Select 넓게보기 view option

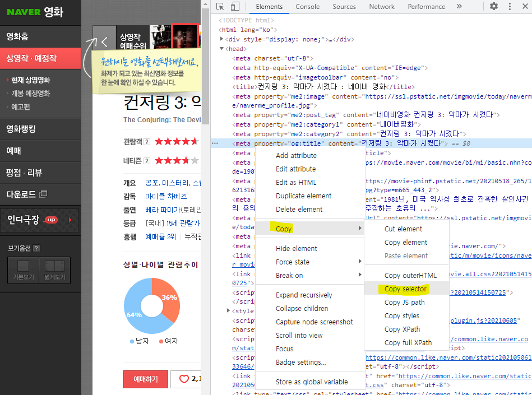[x=54, y=270]
